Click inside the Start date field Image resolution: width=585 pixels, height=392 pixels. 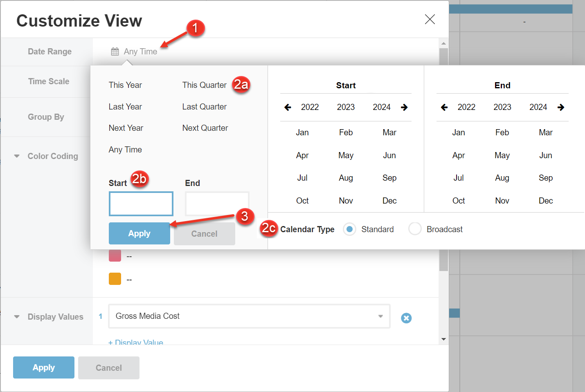tap(141, 204)
